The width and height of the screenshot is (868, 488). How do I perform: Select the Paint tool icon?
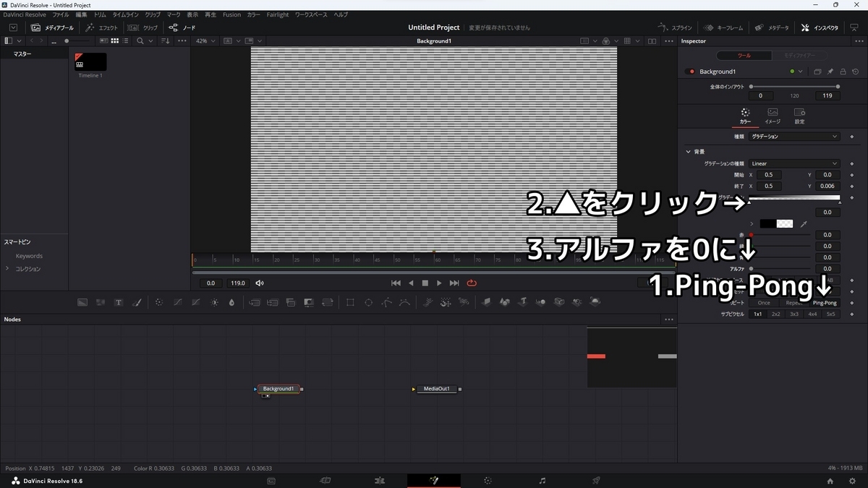137,302
